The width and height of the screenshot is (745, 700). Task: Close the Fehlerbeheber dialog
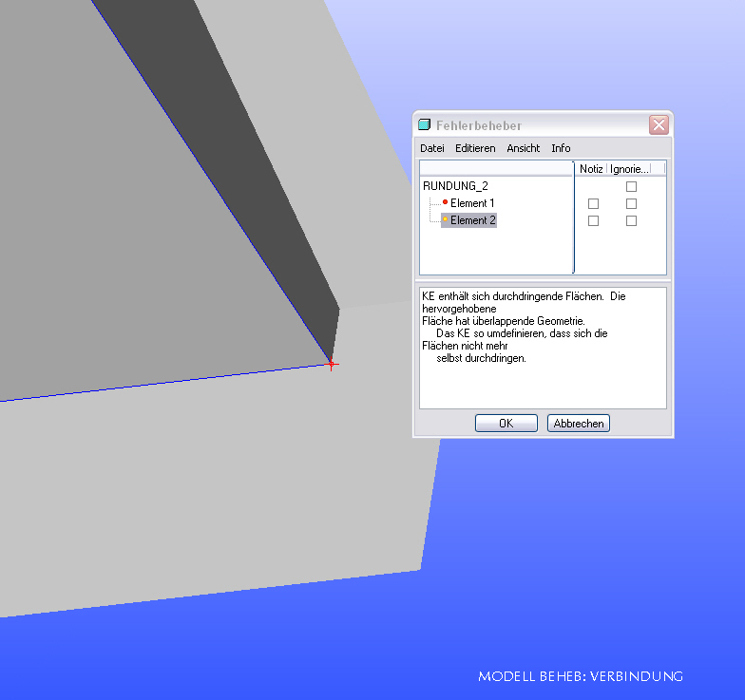(x=659, y=125)
